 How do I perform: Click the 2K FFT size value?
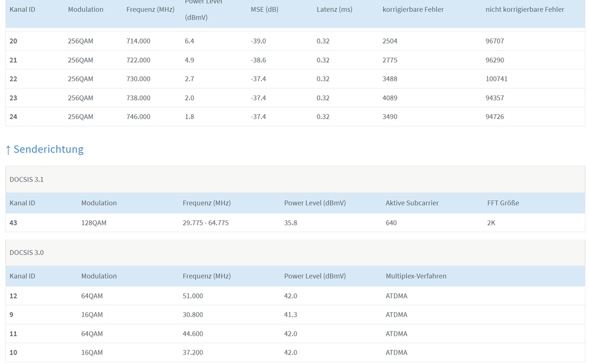click(x=491, y=223)
